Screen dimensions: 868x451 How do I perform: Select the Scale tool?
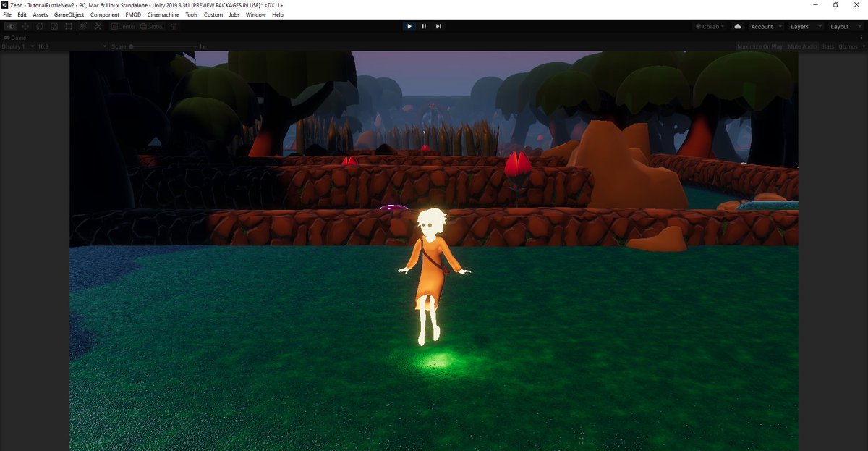(x=54, y=26)
